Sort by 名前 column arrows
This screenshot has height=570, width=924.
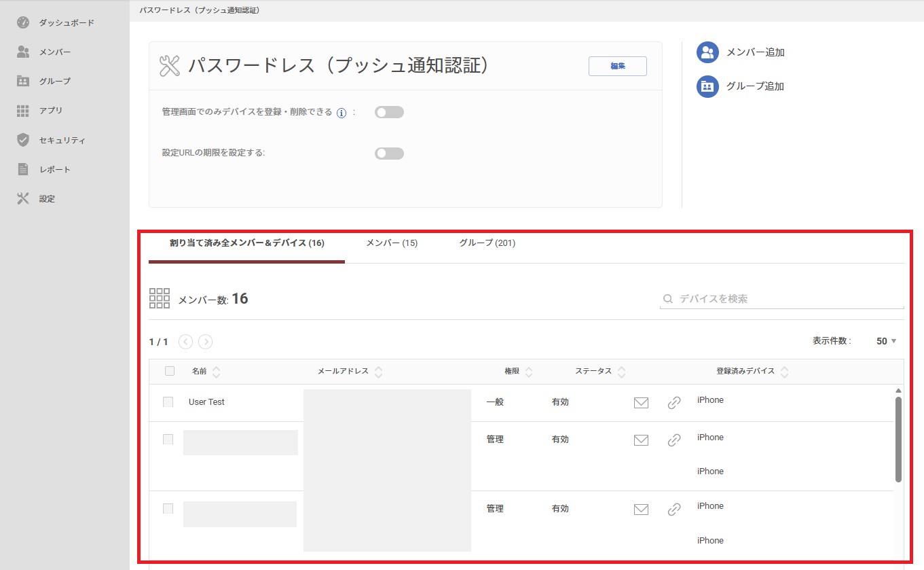click(x=217, y=372)
